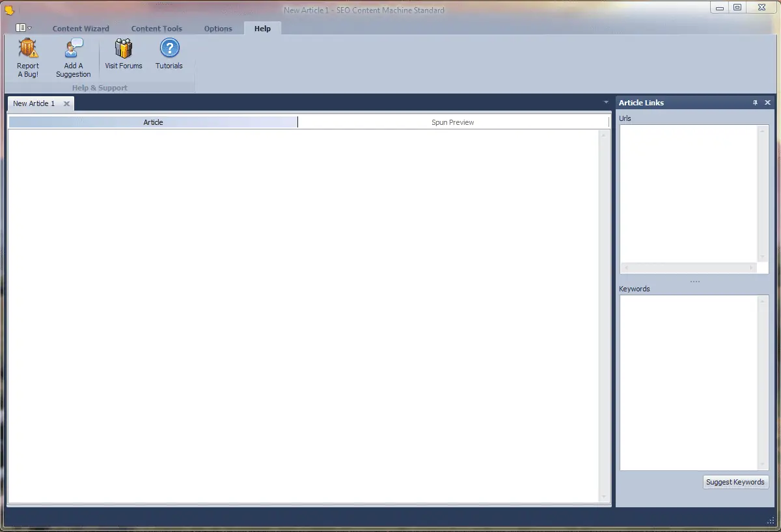Close the Article Links panel
This screenshot has height=532, width=781.
click(x=767, y=103)
